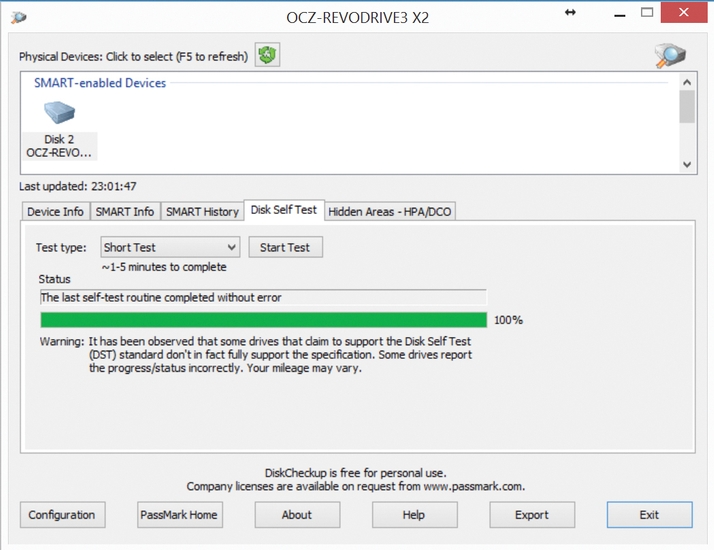This screenshot has width=714, height=550.
Task: Click the PassMark Home button
Action: tap(179, 515)
